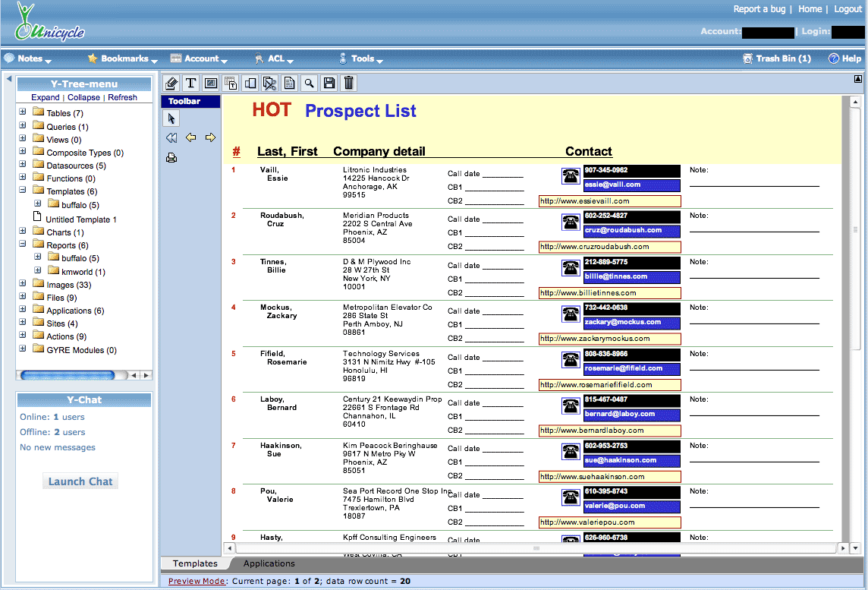Image resolution: width=868 pixels, height=590 pixels.
Task: Expand the Images (33) folder node
Action: point(23,284)
